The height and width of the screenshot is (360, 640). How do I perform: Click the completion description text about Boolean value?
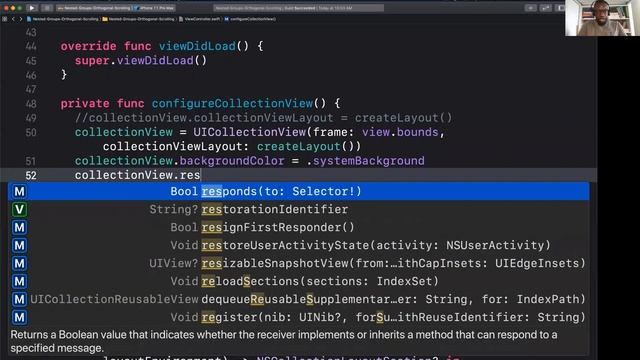pos(284,341)
